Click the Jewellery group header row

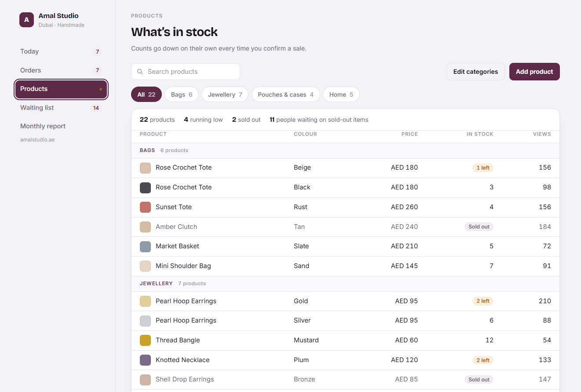pos(345,283)
